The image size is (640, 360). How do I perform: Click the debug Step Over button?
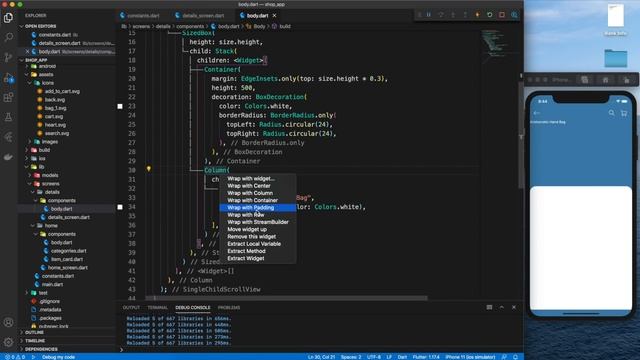click(x=441, y=15)
